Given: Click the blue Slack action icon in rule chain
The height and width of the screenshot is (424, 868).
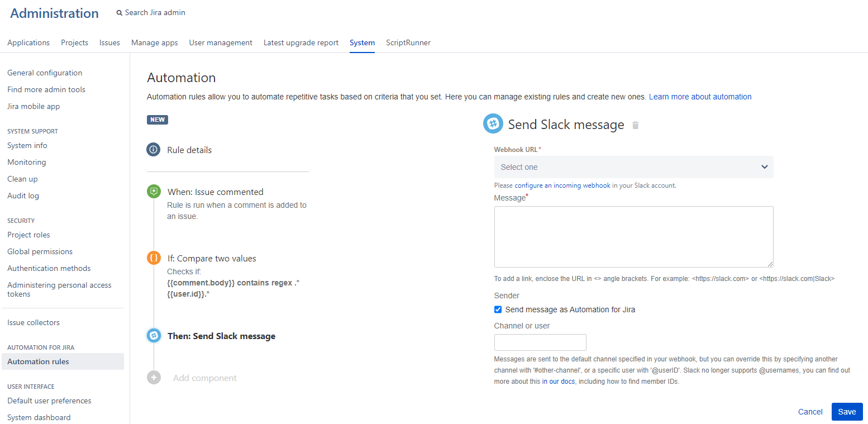Looking at the screenshot, I should coord(154,336).
